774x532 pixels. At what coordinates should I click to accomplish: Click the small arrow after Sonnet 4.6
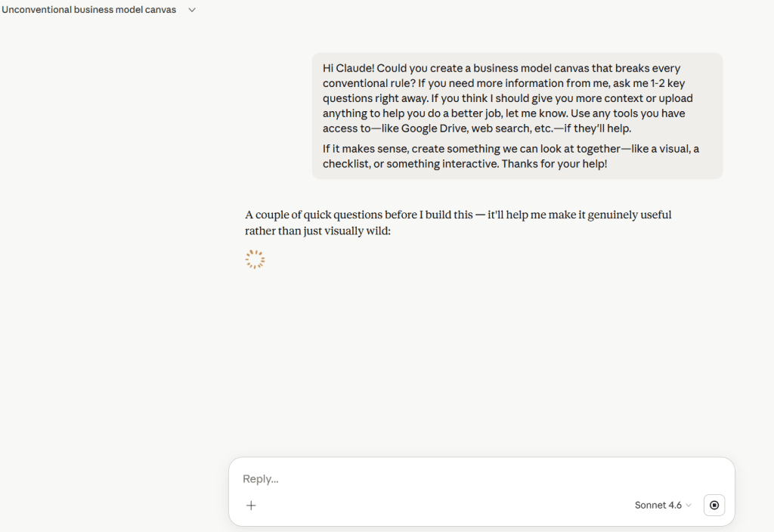tap(689, 505)
